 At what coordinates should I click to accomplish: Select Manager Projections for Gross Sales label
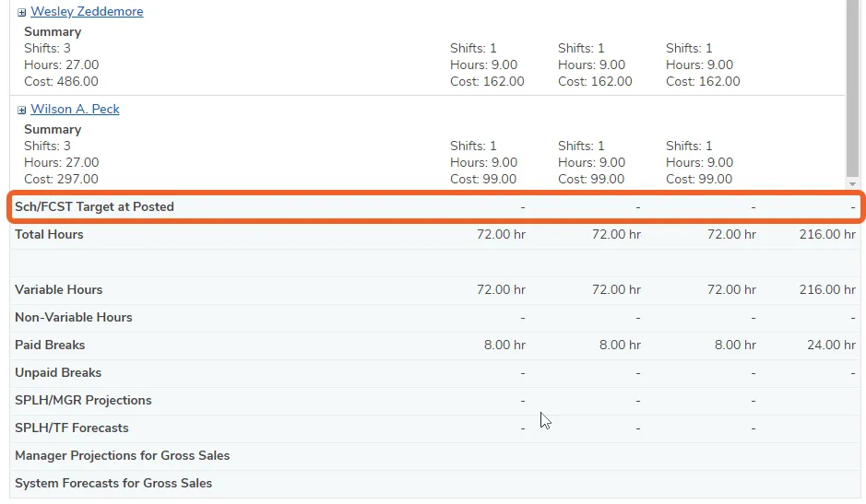coord(122,455)
